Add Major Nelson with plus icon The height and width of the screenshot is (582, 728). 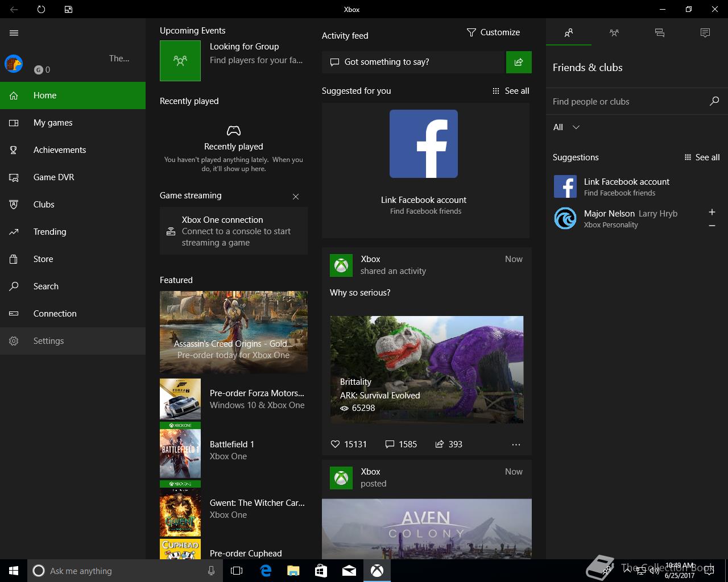pyautogui.click(x=712, y=212)
